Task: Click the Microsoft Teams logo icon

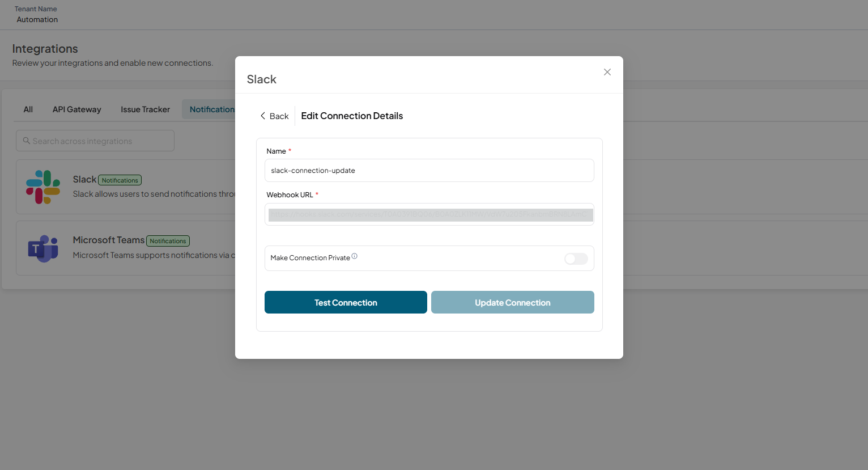Action: (43, 248)
